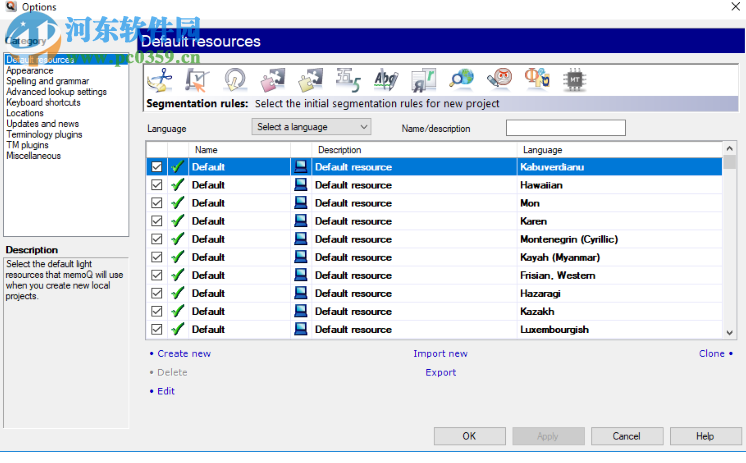Click the Name/description input field

click(565, 128)
